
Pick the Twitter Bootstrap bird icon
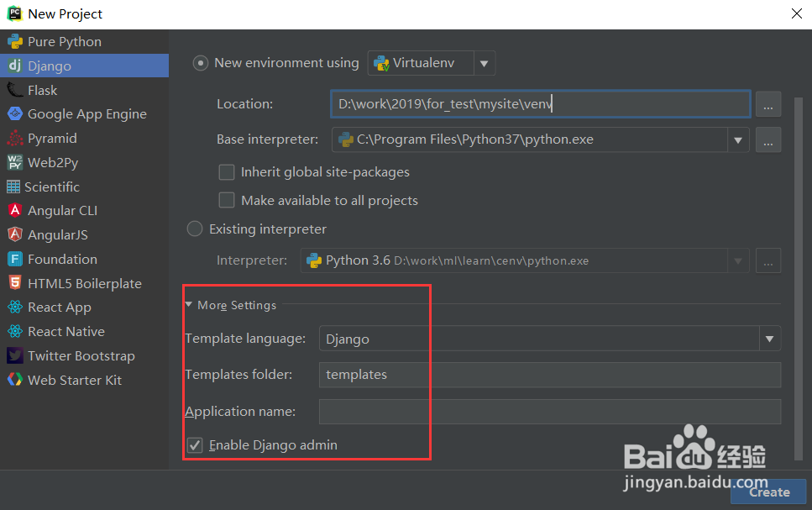coord(15,355)
